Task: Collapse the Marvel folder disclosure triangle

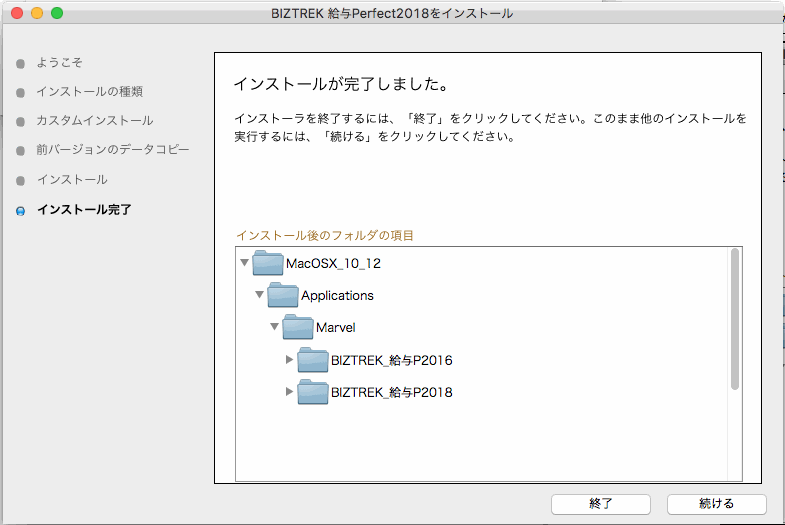Action: coord(275,328)
